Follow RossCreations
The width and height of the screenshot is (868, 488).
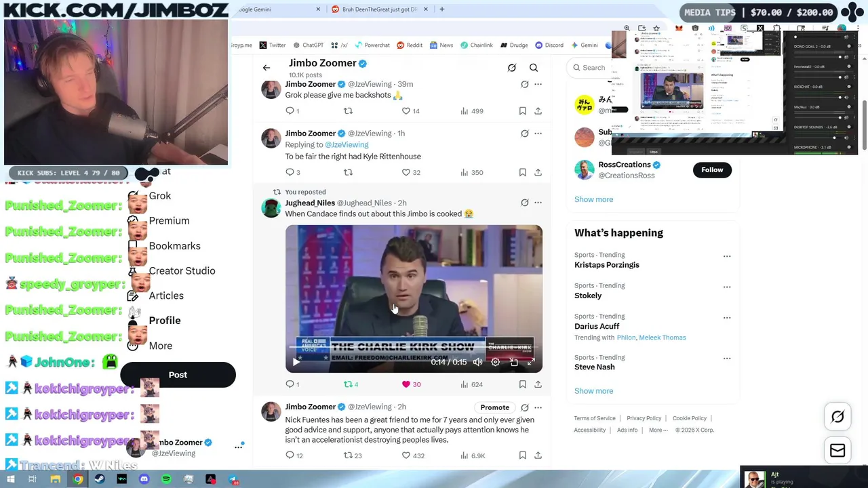(712, 170)
